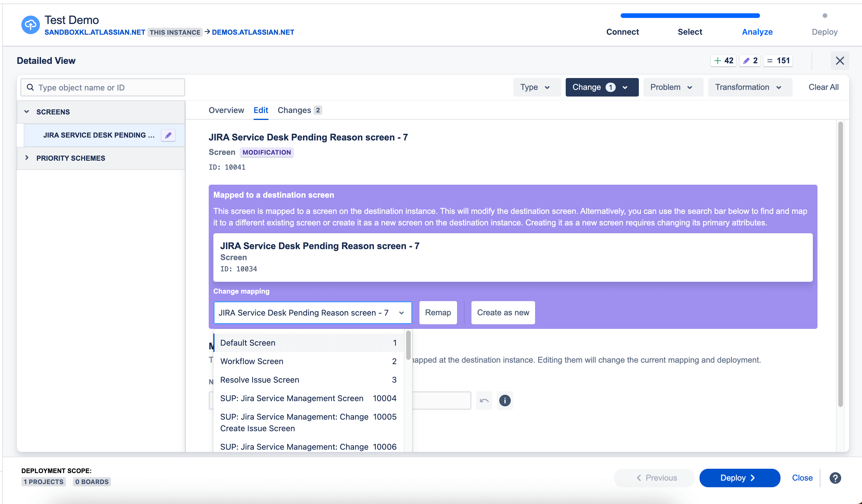Click the MODIFICATION label badge
Image resolution: width=862 pixels, height=504 pixels.
coord(267,152)
